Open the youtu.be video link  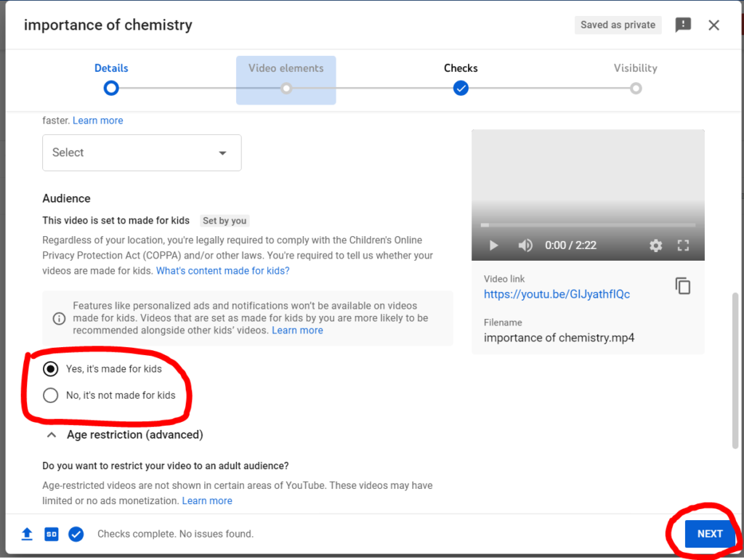(x=557, y=294)
